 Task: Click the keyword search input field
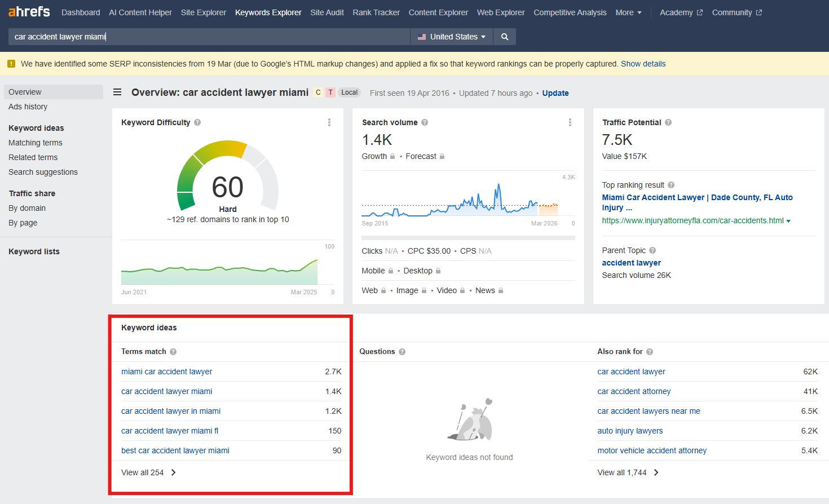pos(209,37)
